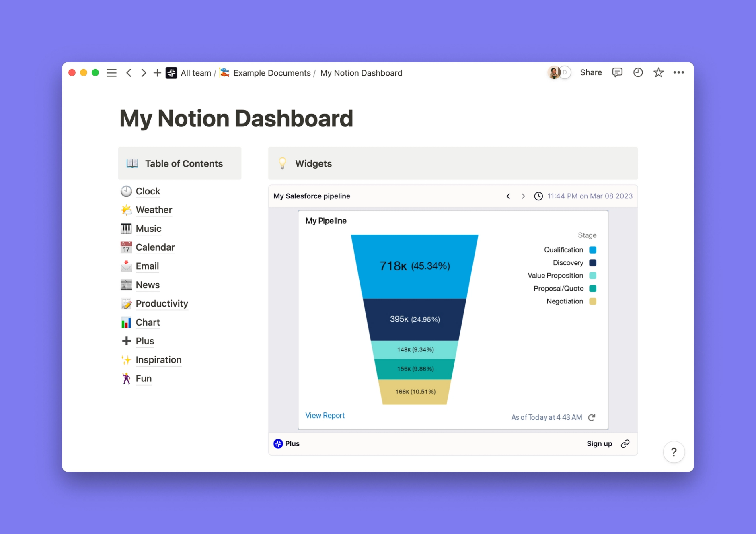Open Example Documents breadcrumb
Screen dimensions: 756x534
272,73
